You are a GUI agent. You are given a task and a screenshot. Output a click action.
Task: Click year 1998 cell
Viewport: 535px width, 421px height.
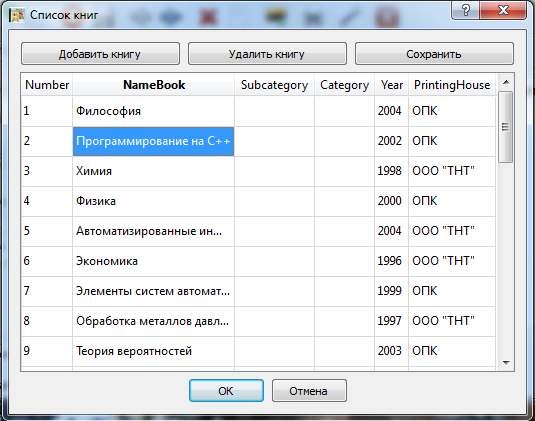tap(391, 171)
